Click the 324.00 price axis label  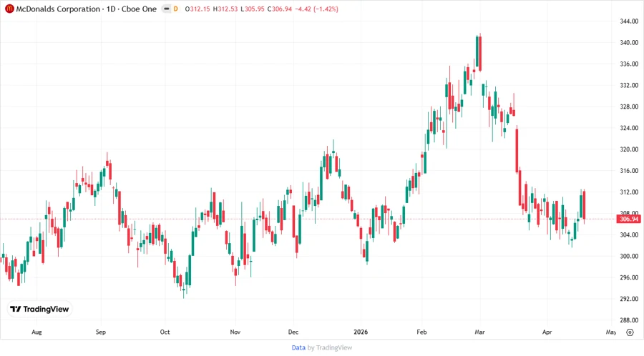pos(629,128)
